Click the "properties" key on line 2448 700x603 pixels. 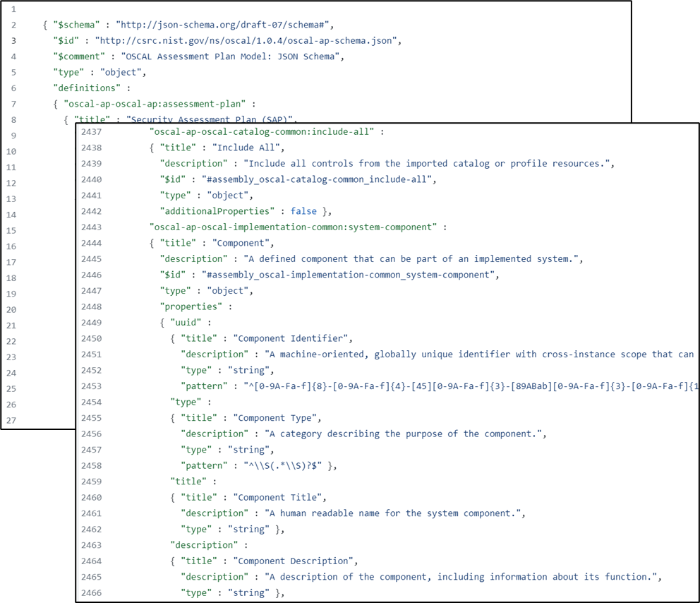coord(189,306)
